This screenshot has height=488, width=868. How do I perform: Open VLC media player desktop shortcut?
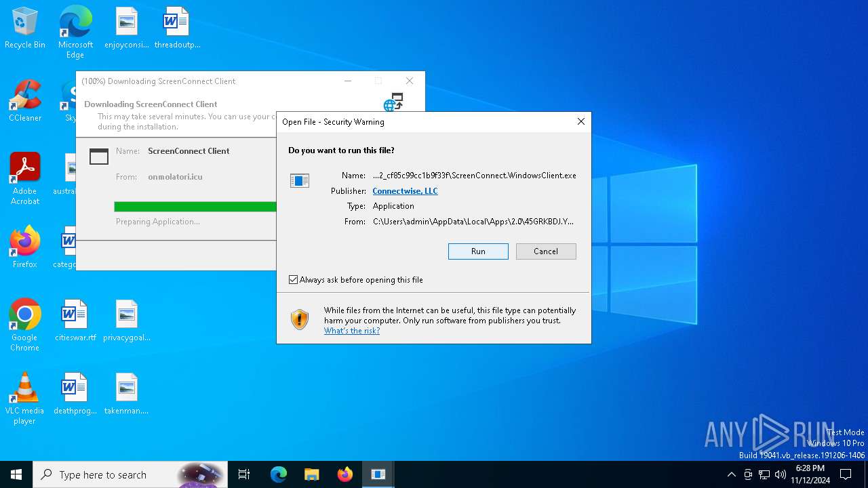[25, 399]
